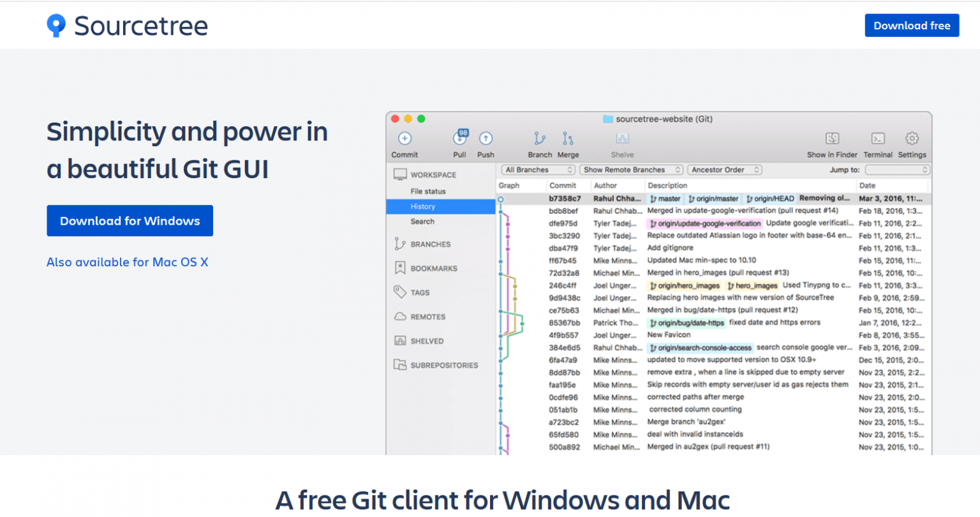Image resolution: width=980 pixels, height=517 pixels.
Task: Select the TAGS item in the sidebar
Action: 419,292
